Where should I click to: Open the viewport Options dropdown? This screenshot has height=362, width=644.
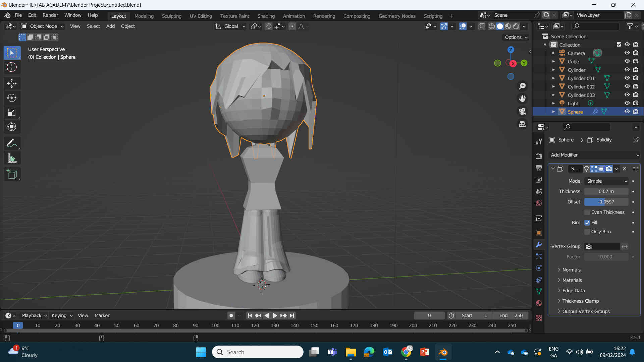tap(516, 37)
